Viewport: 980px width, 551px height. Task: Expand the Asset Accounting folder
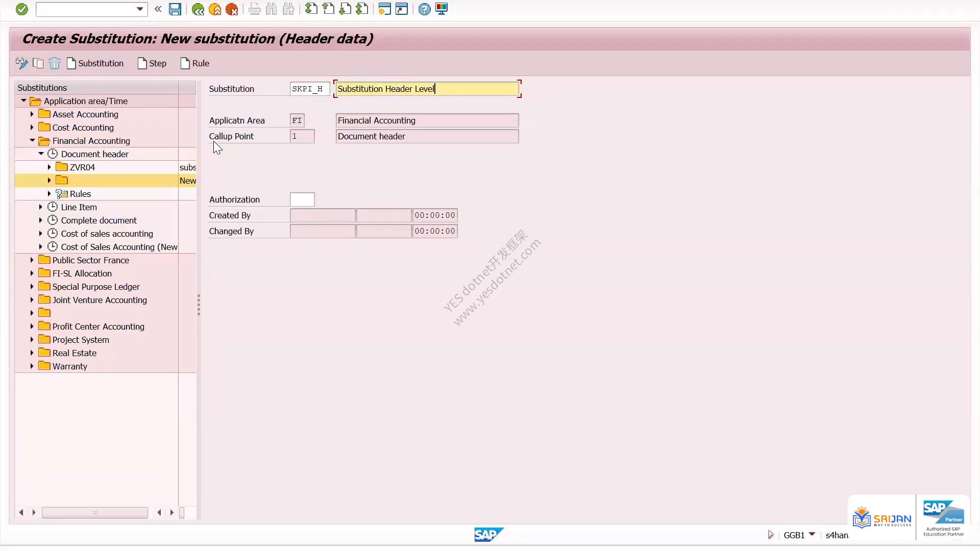tap(32, 114)
